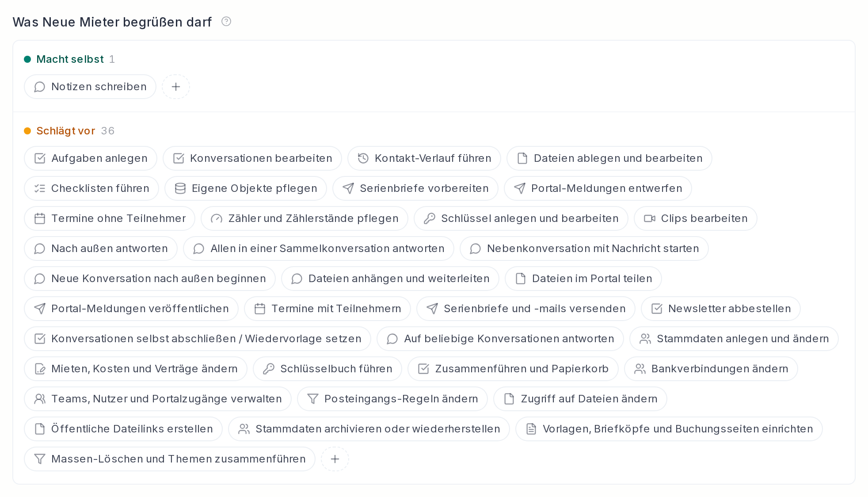Click file icon of Dateien ablegen und bearbeiten
The width and height of the screenshot is (868, 497).
pyautogui.click(x=522, y=158)
